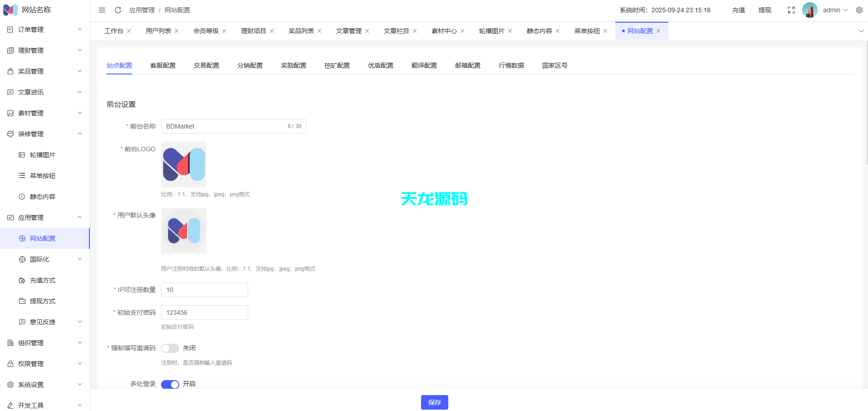Select the 充值方式 sidebar item
This screenshot has height=411, width=868.
click(x=43, y=280)
